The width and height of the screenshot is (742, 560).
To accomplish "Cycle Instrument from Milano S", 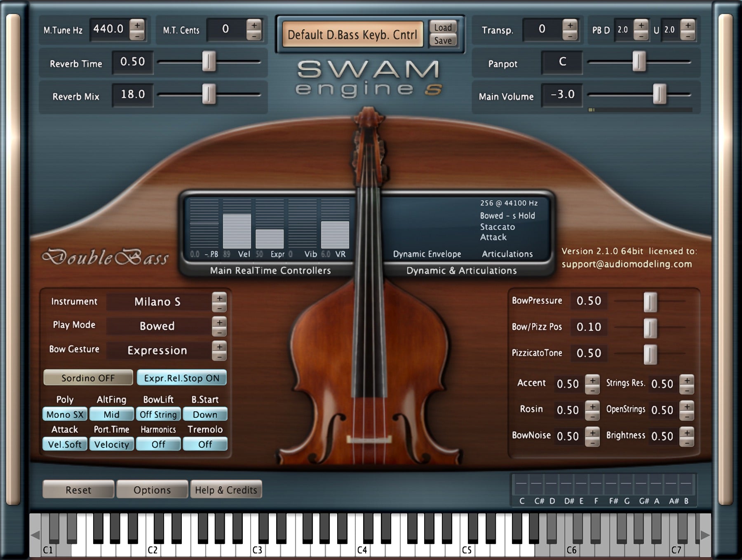I will pos(219,298).
